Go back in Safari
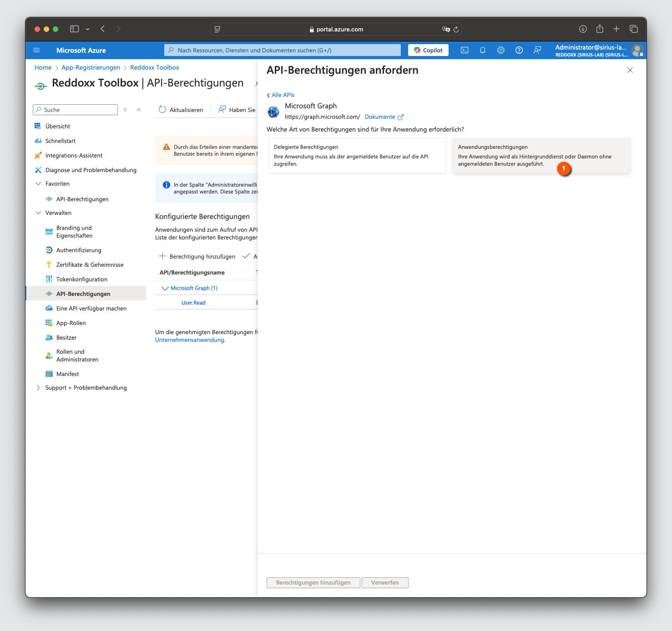The width and height of the screenshot is (672, 631). 103,29
